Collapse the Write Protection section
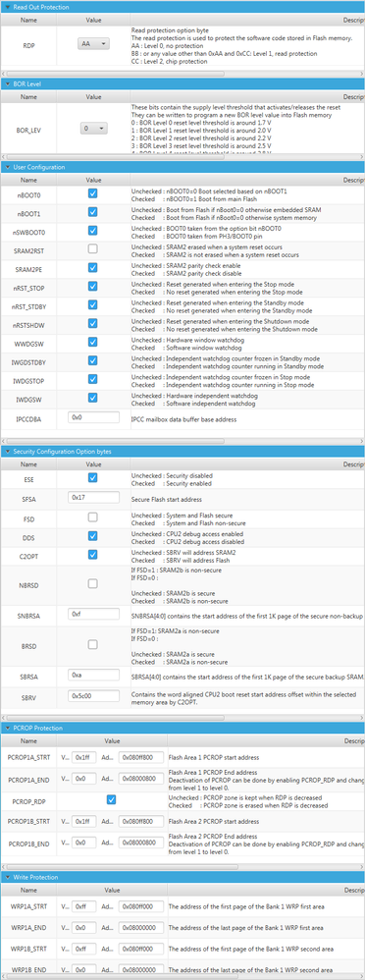The height and width of the screenshot is (980, 365). tap(7, 877)
